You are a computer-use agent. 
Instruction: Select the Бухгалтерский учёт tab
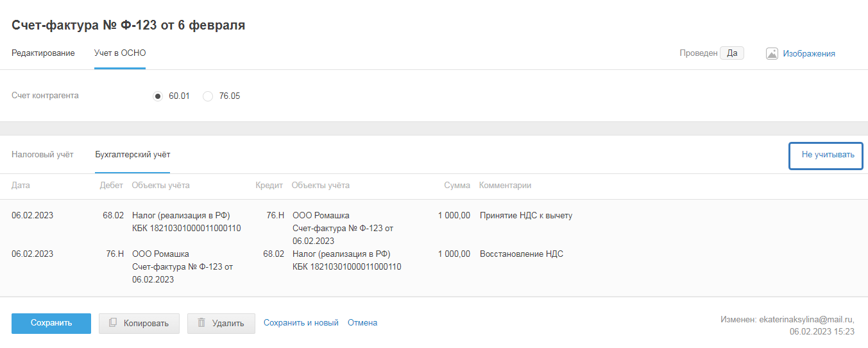point(132,155)
